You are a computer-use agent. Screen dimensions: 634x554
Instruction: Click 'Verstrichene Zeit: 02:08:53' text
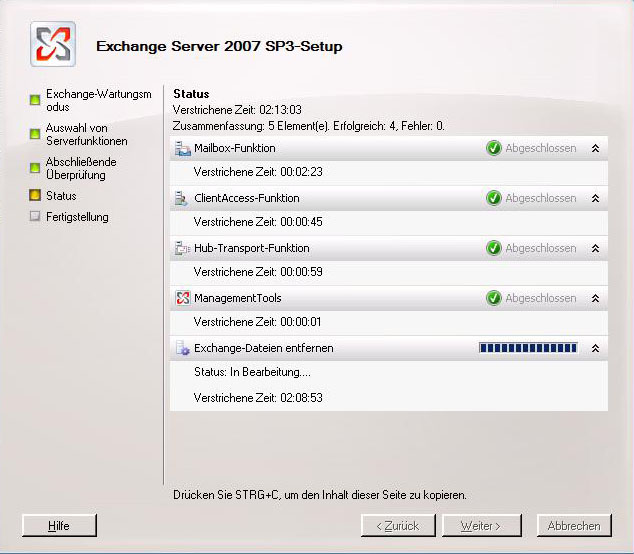258,398
